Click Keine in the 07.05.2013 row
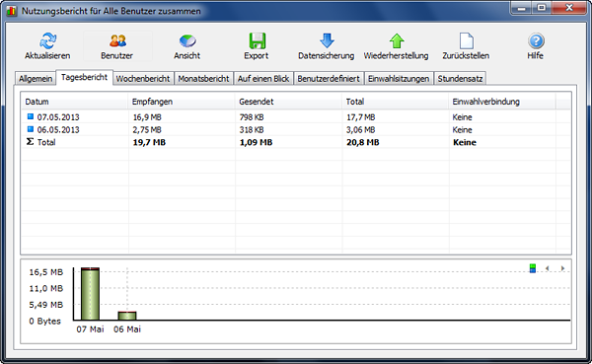 462,117
